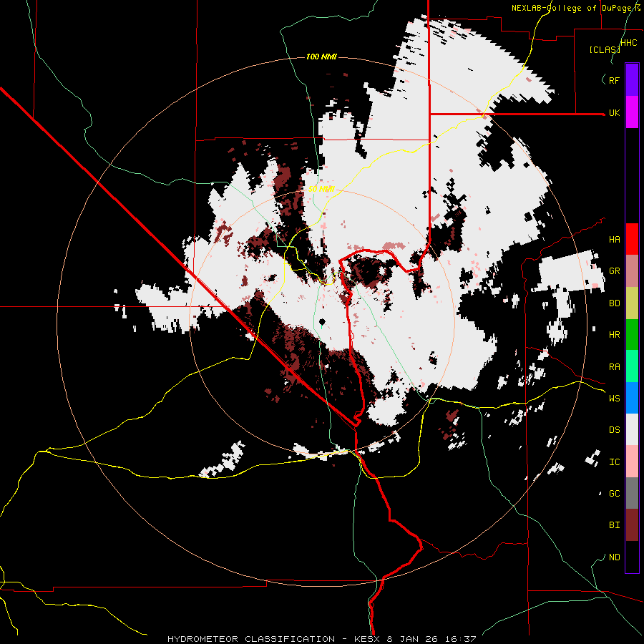
Task: Select the DS legend label
Action: click(x=614, y=430)
